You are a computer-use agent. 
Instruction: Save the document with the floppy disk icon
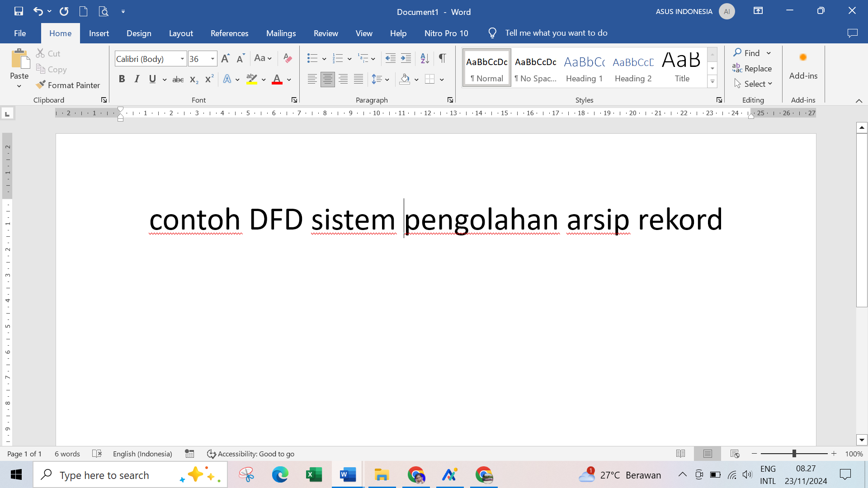[19, 11]
